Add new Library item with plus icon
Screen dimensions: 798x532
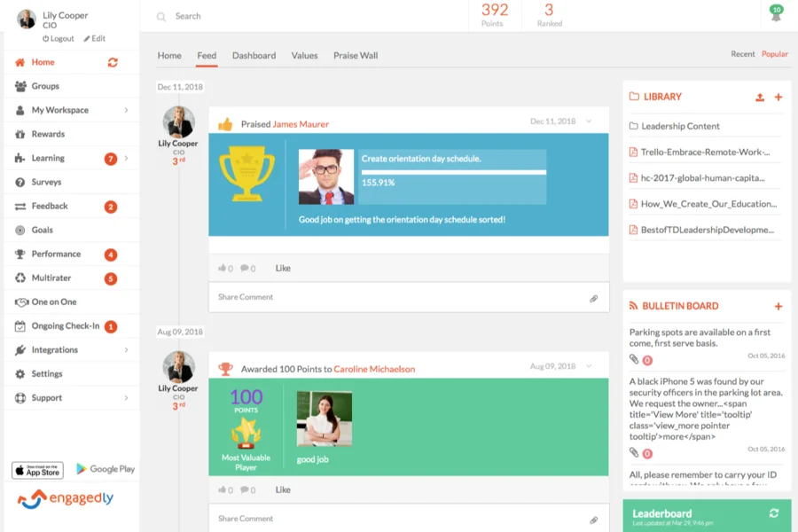click(x=778, y=97)
